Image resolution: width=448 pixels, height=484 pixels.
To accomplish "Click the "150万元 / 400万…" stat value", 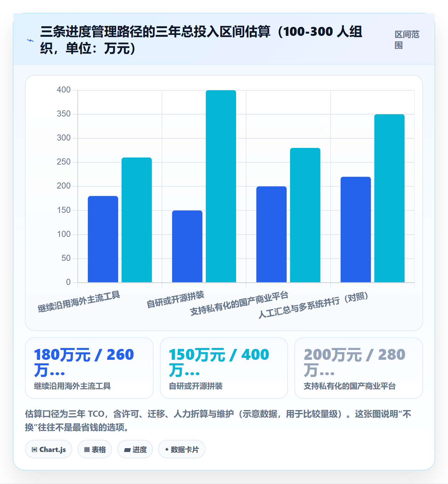I will [219, 362].
